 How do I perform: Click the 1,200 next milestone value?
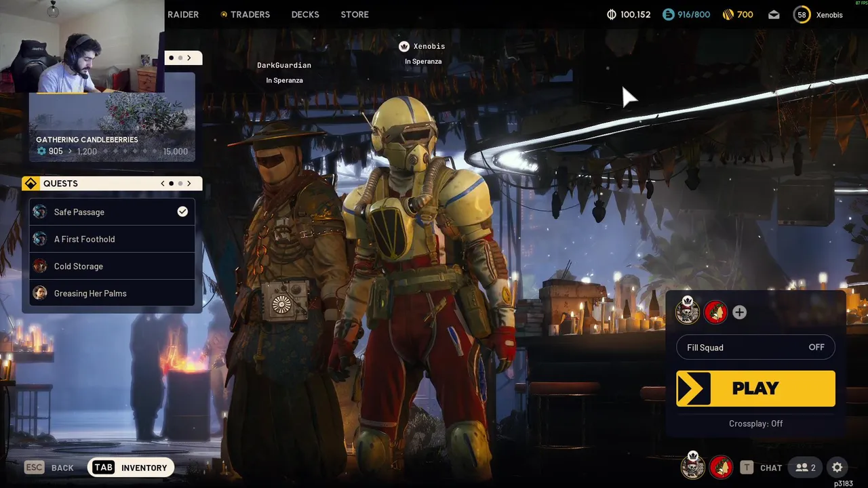click(x=87, y=151)
